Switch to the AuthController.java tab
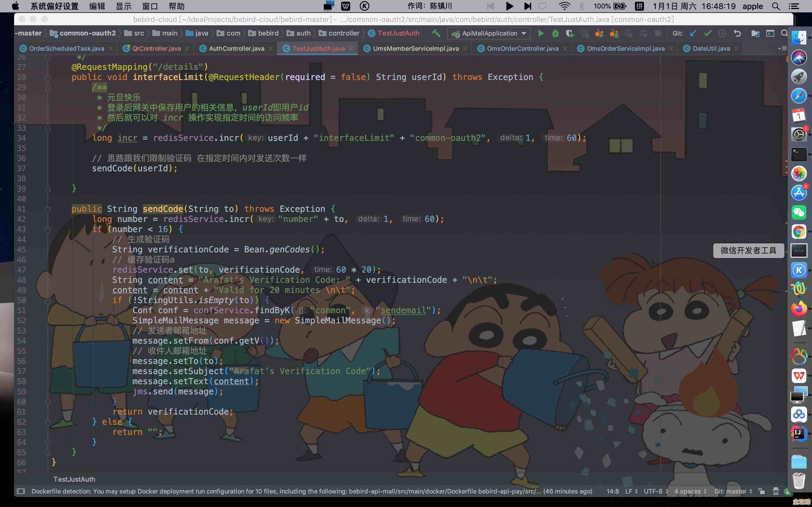 (236, 49)
